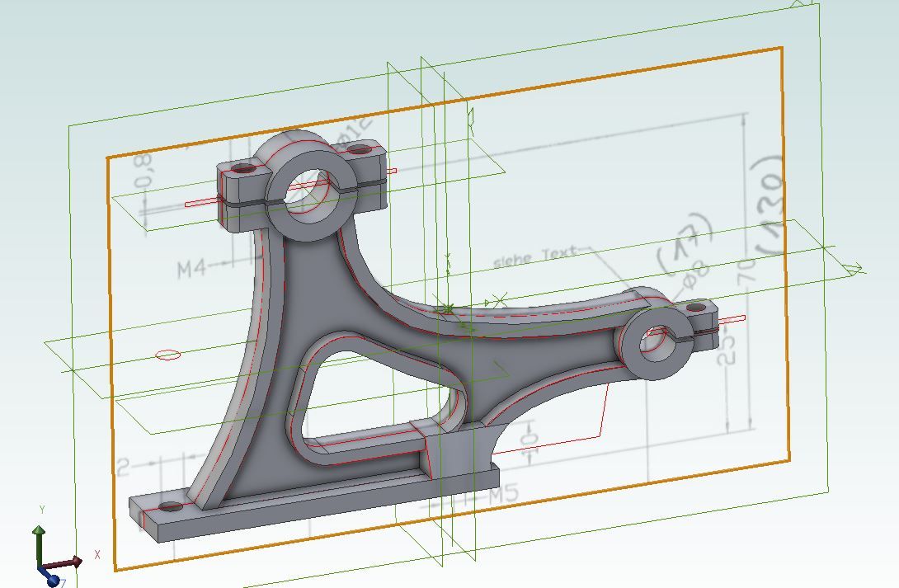This screenshot has width=899, height=588.
Task: Click the 25 dimension value
Action: tap(727, 347)
